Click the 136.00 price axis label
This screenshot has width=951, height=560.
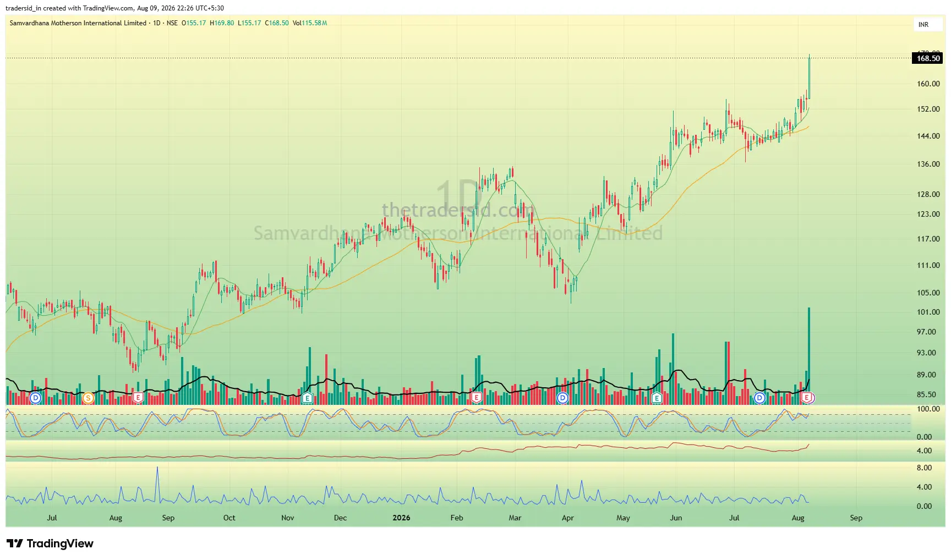(928, 164)
